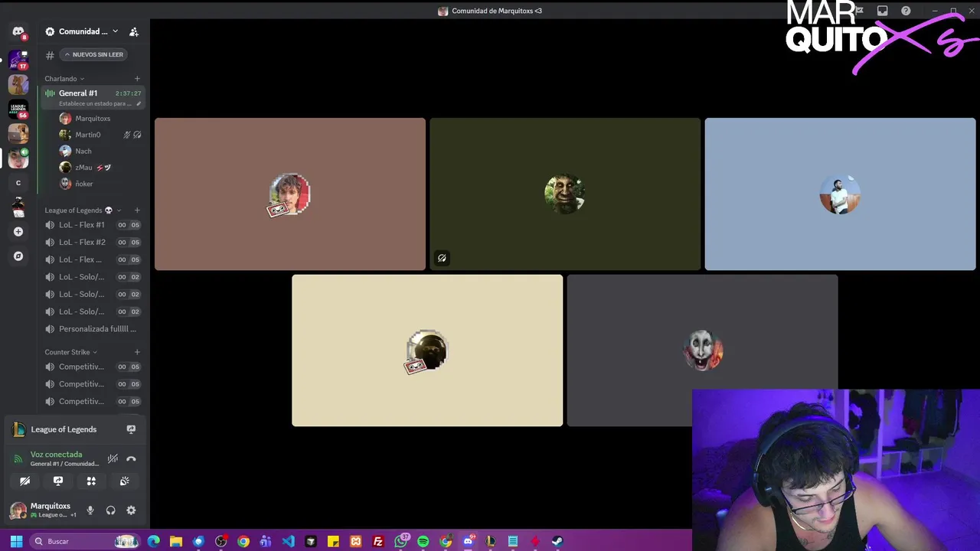Open user settings gear
The image size is (980, 551).
tap(131, 510)
